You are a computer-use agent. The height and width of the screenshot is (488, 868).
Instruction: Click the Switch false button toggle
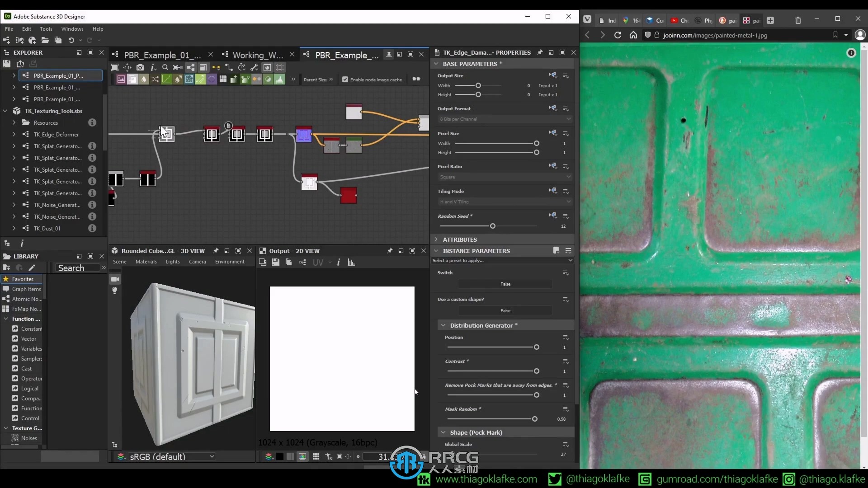tap(505, 284)
